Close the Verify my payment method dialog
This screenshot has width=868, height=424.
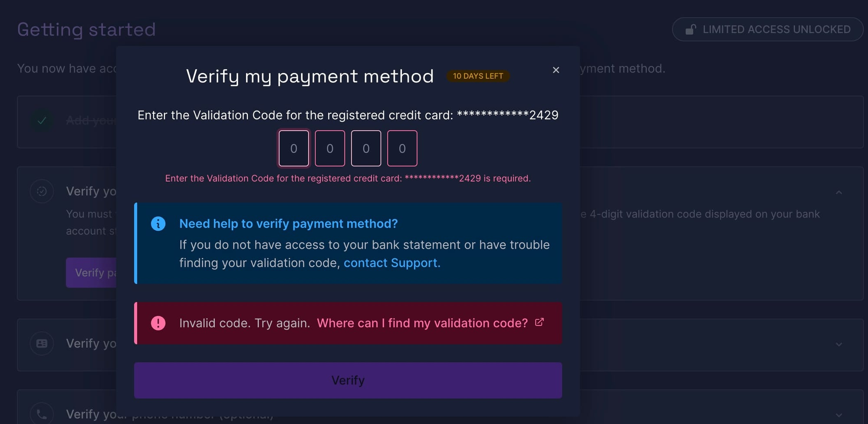click(x=556, y=70)
